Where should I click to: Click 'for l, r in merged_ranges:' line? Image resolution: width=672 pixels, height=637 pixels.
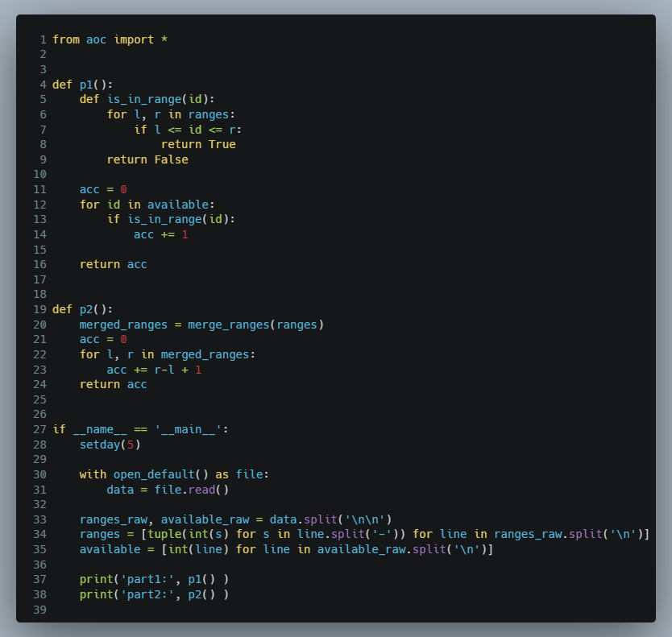(x=167, y=354)
